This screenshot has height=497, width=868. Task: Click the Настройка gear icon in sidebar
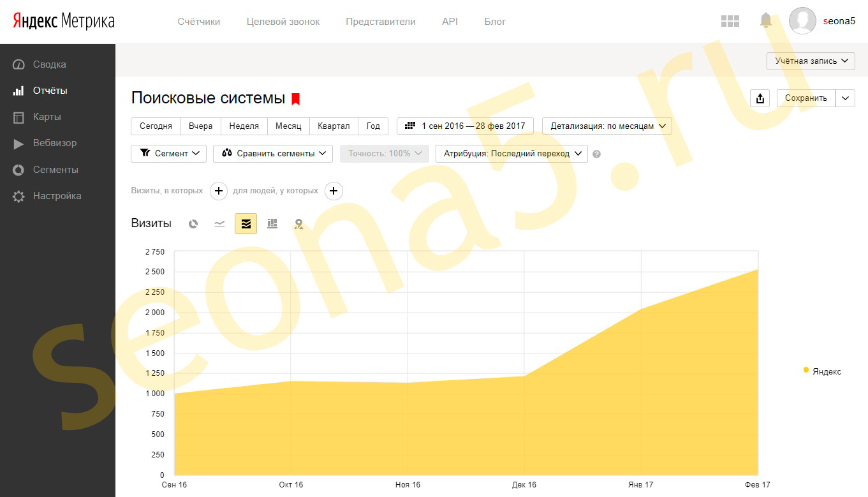[18, 197]
